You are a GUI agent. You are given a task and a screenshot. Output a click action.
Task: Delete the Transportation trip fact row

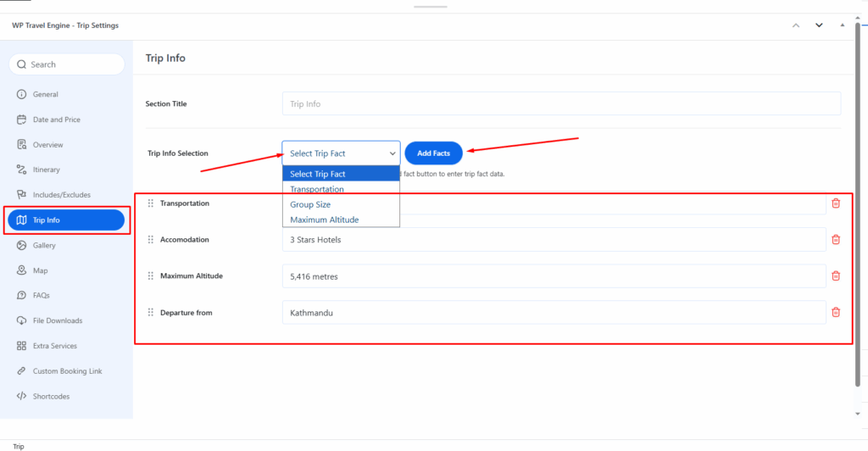[835, 203]
